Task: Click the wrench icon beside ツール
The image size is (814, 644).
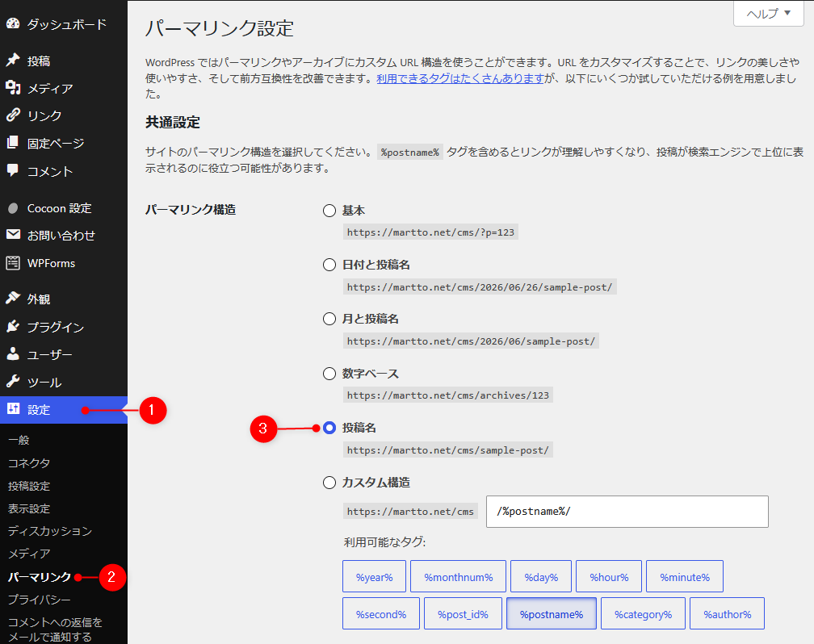Action: [13, 382]
